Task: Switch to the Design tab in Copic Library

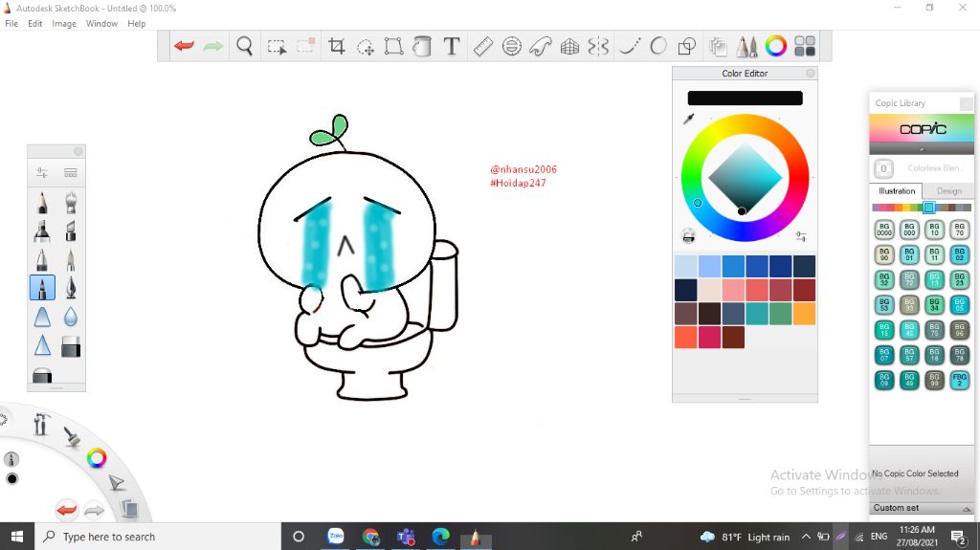Action: pyautogui.click(x=948, y=190)
